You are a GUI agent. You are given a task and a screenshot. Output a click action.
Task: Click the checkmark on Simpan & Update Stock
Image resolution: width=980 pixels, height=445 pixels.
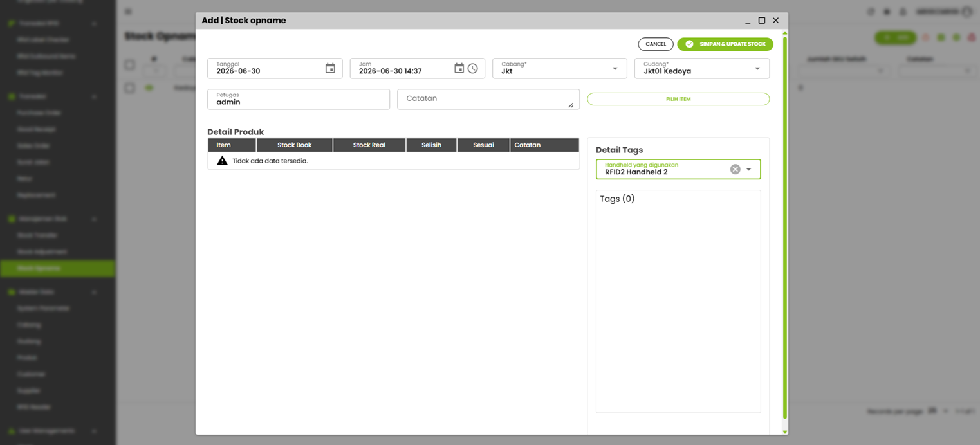689,44
